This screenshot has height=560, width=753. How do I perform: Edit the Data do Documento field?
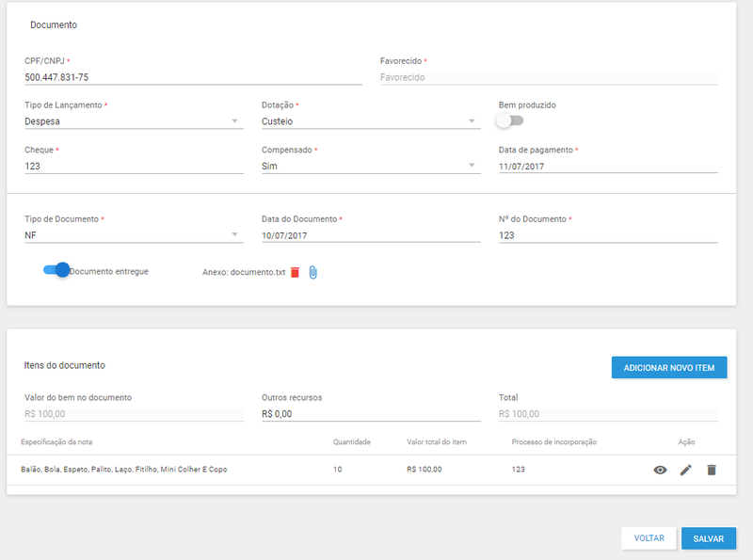pos(371,235)
